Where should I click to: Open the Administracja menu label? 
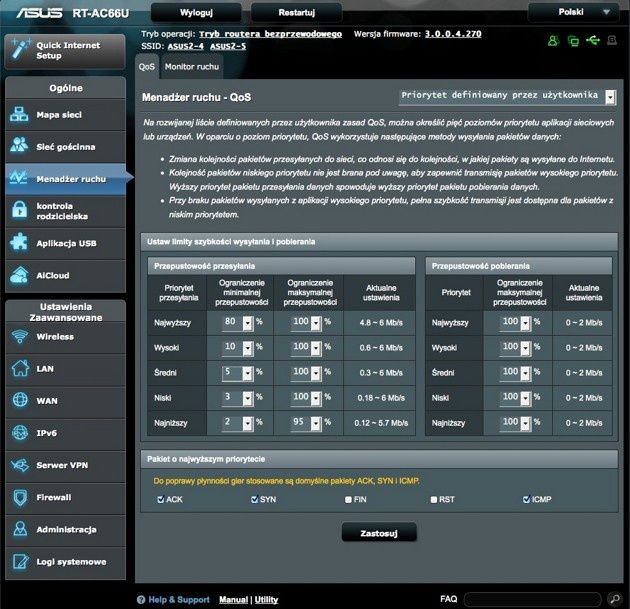pyautogui.click(x=66, y=529)
